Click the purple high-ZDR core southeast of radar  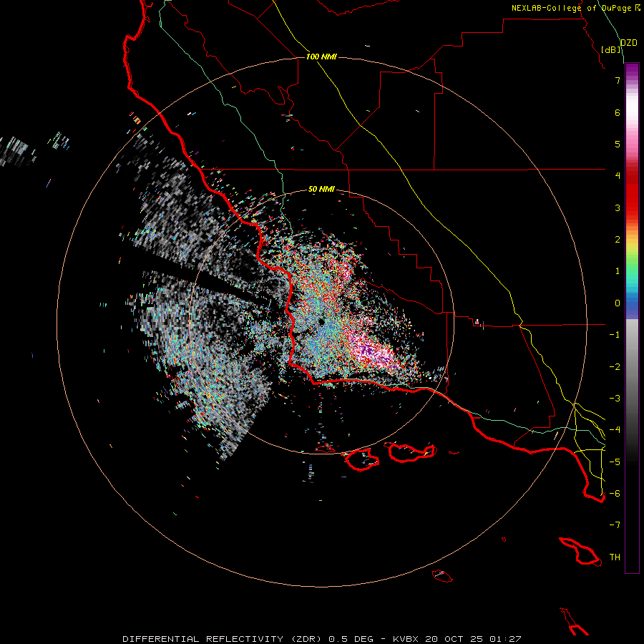click(369, 351)
